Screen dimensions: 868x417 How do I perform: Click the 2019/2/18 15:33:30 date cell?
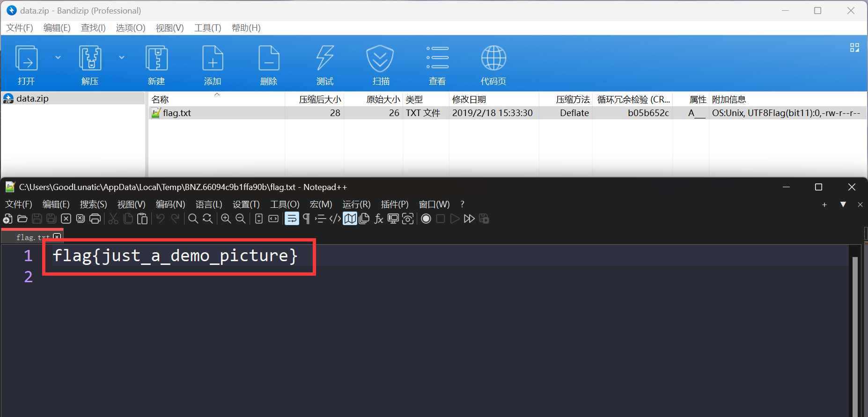click(x=492, y=113)
